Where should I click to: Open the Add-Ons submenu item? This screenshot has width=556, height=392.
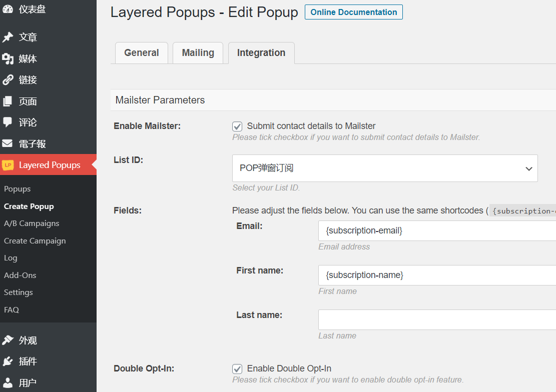pos(20,275)
